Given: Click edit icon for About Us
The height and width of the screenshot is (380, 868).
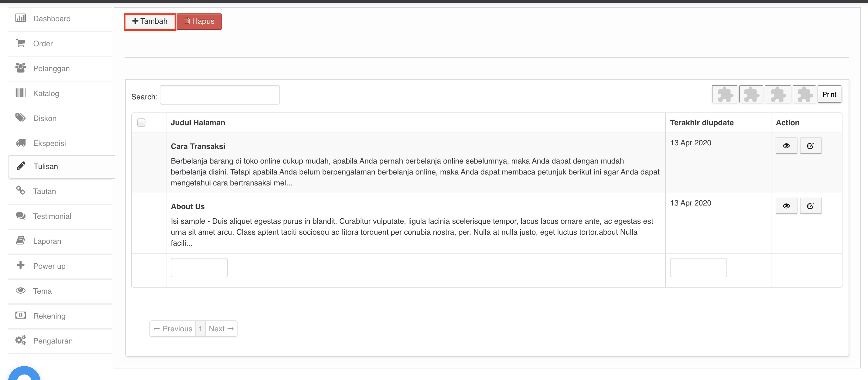Looking at the screenshot, I should pos(810,206).
